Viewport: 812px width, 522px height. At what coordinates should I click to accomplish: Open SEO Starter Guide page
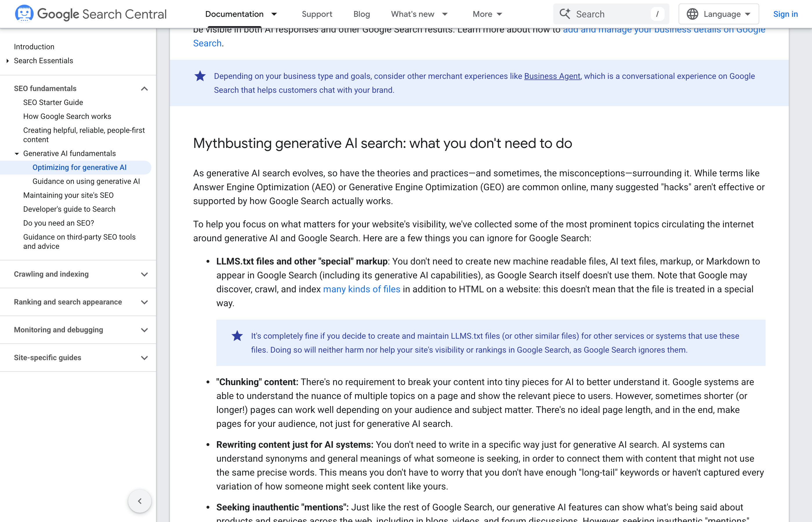tap(53, 102)
